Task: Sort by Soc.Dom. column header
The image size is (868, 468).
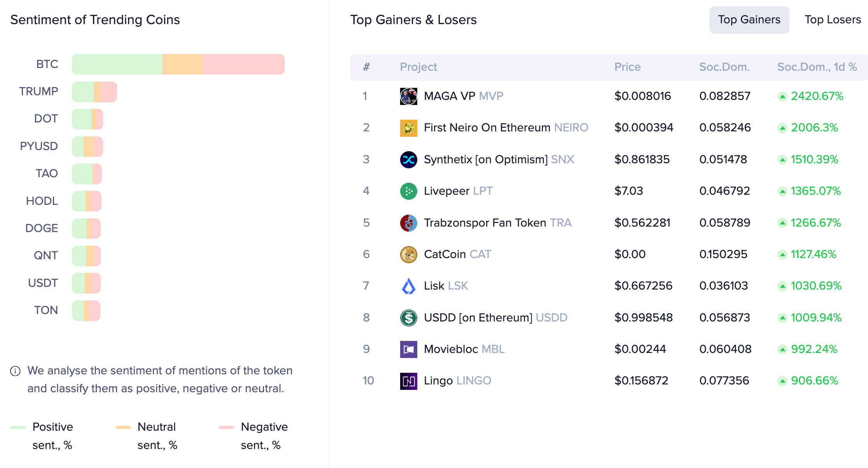Action: coord(724,67)
